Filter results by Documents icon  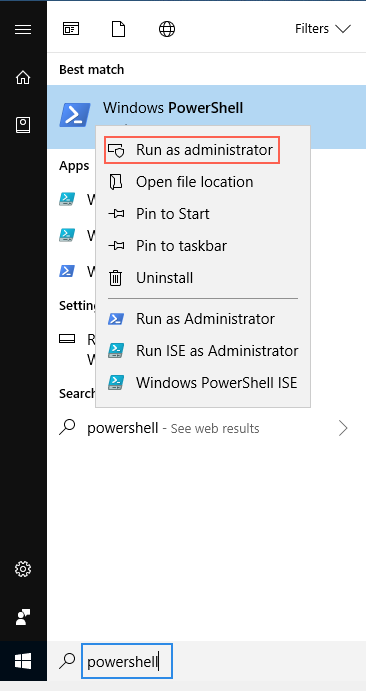(x=118, y=29)
